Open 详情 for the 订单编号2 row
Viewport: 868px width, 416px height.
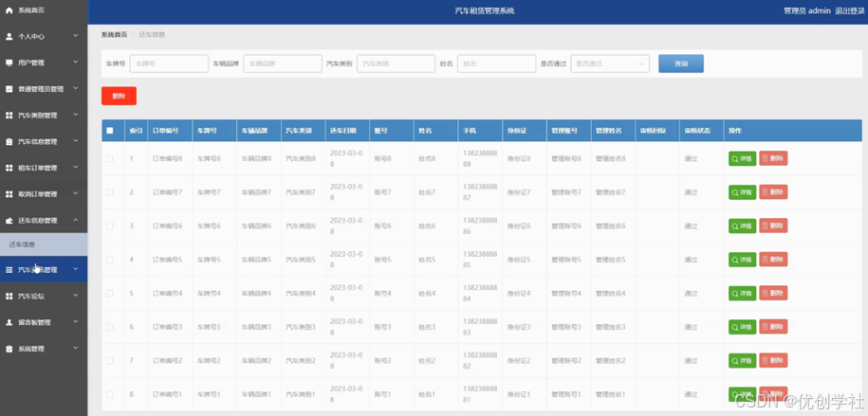coord(743,361)
